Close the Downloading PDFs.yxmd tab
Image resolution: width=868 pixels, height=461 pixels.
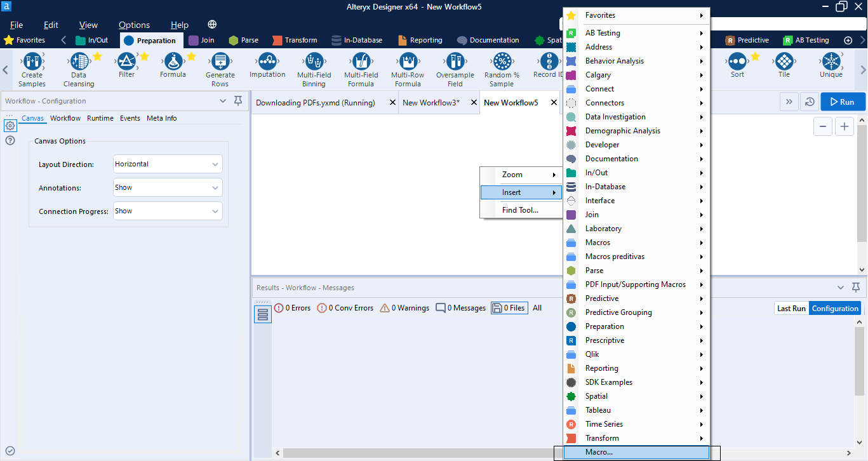click(392, 102)
